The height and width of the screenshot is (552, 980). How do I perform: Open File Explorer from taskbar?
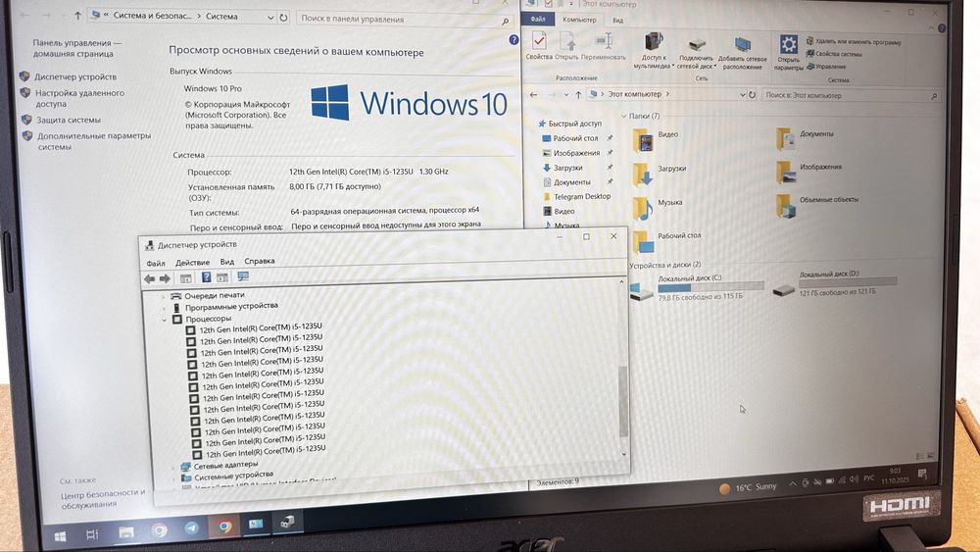(126, 532)
